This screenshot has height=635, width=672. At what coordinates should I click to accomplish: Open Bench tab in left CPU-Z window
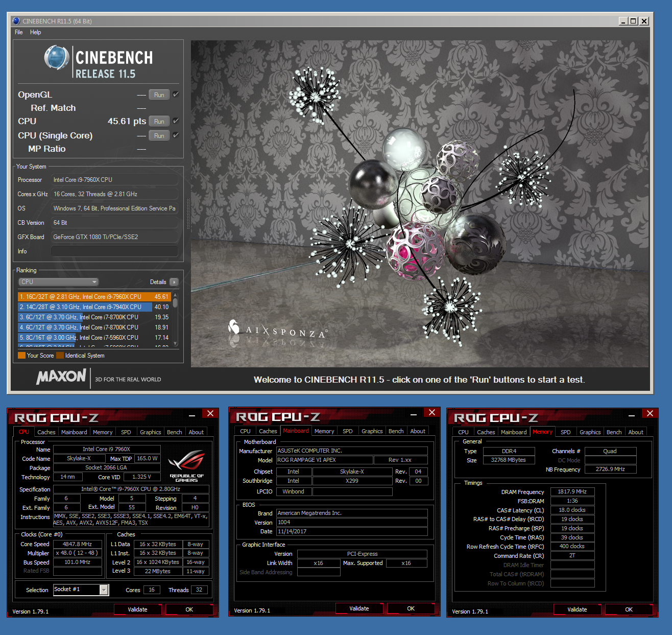(x=175, y=432)
